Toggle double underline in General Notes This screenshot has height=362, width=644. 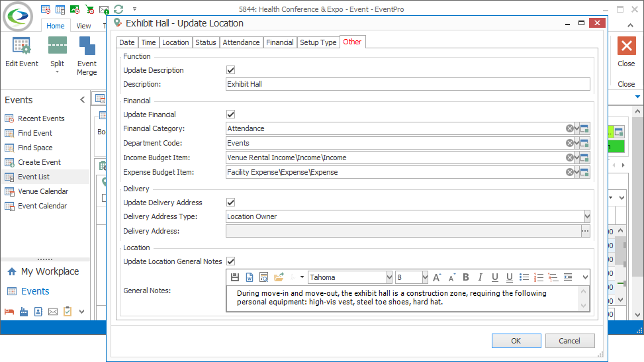(x=509, y=278)
